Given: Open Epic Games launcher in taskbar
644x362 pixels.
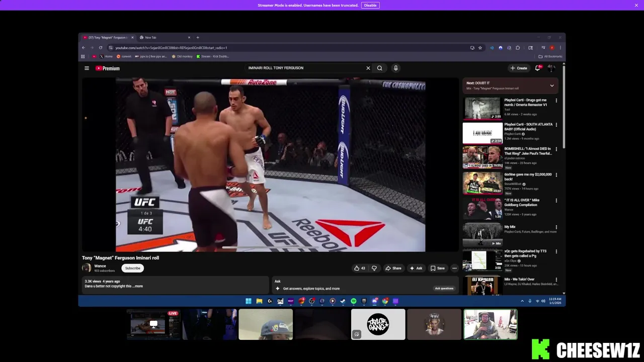Looking at the screenshot, I should [x=364, y=301].
